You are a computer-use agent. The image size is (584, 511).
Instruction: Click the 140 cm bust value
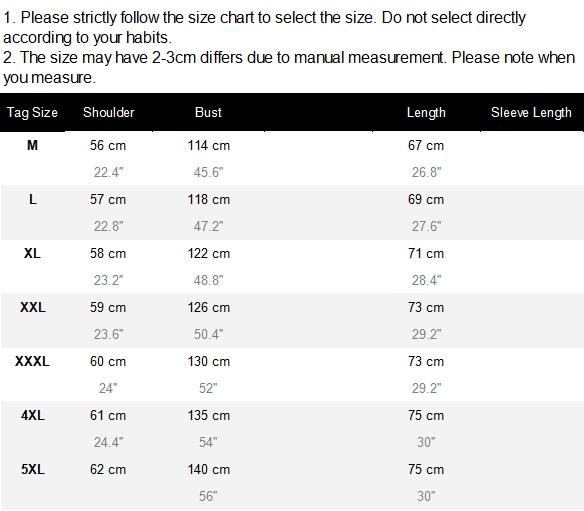click(x=209, y=469)
